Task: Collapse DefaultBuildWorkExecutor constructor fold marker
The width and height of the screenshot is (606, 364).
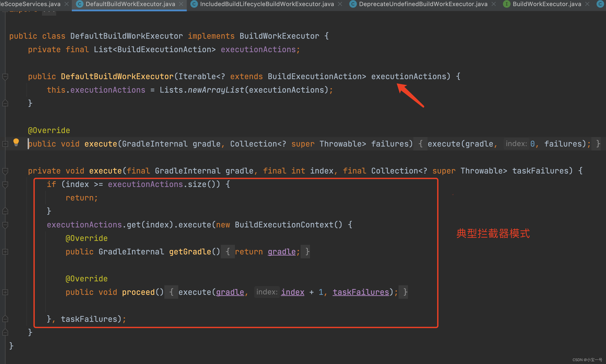Action: tap(5, 77)
